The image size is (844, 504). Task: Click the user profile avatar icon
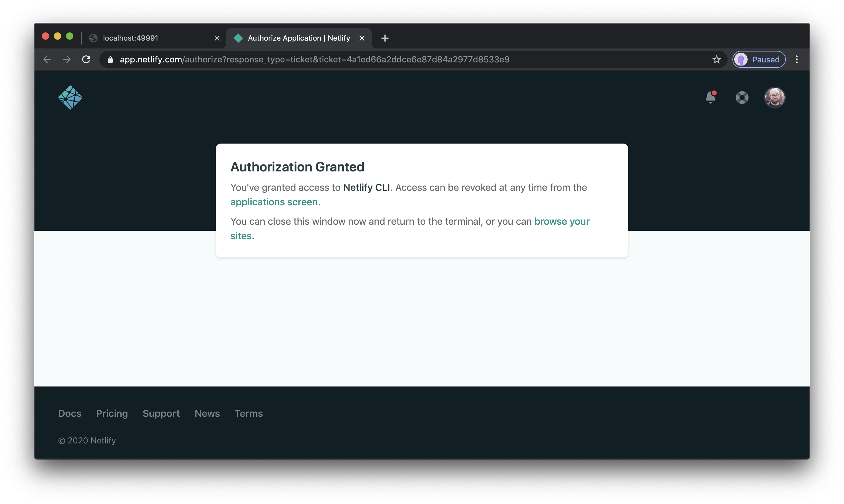tap(774, 97)
